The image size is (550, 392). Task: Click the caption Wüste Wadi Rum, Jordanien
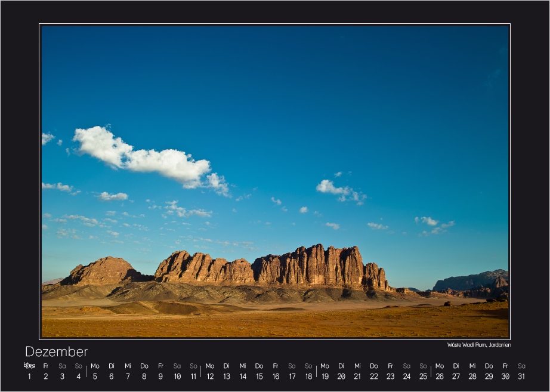pyautogui.click(x=478, y=345)
